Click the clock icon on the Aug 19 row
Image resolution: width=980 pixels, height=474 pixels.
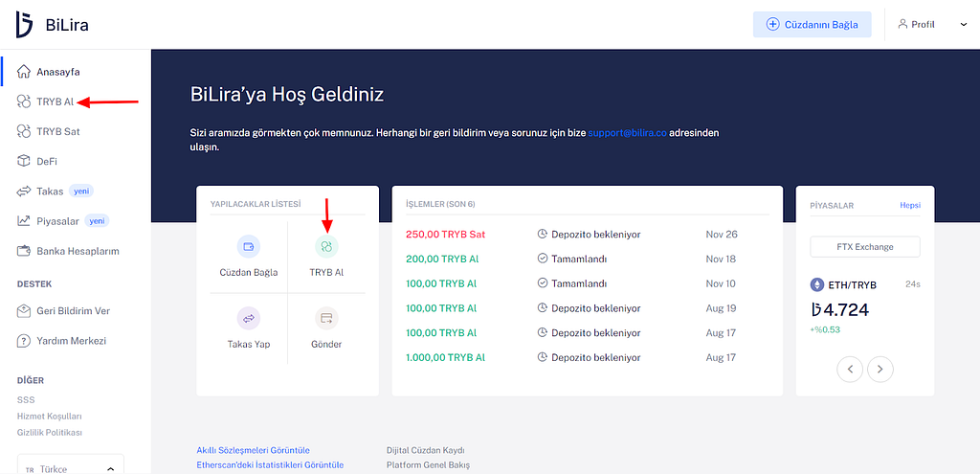542,308
